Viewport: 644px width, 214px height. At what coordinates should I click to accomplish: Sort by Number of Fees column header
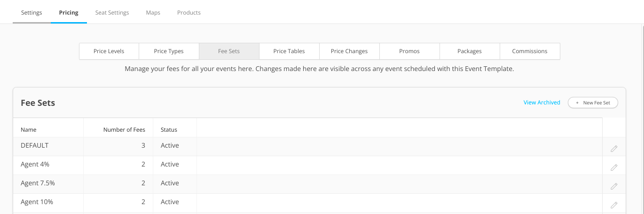coord(125,130)
